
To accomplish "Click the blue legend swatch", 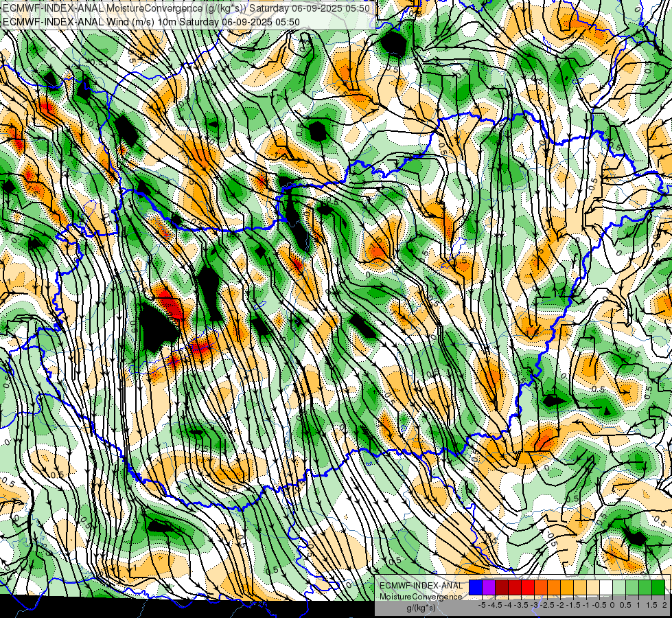I will pyautogui.click(x=476, y=587).
